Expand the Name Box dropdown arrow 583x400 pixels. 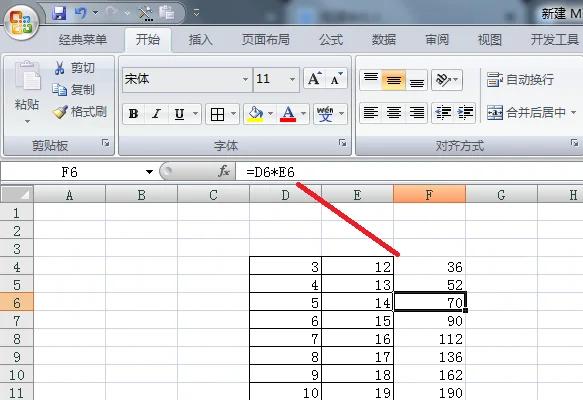pos(149,172)
